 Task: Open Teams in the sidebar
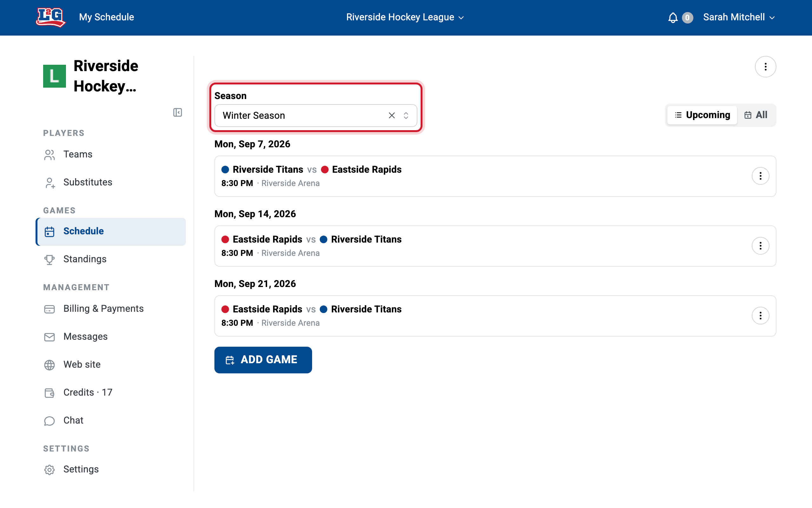(x=111, y=155)
